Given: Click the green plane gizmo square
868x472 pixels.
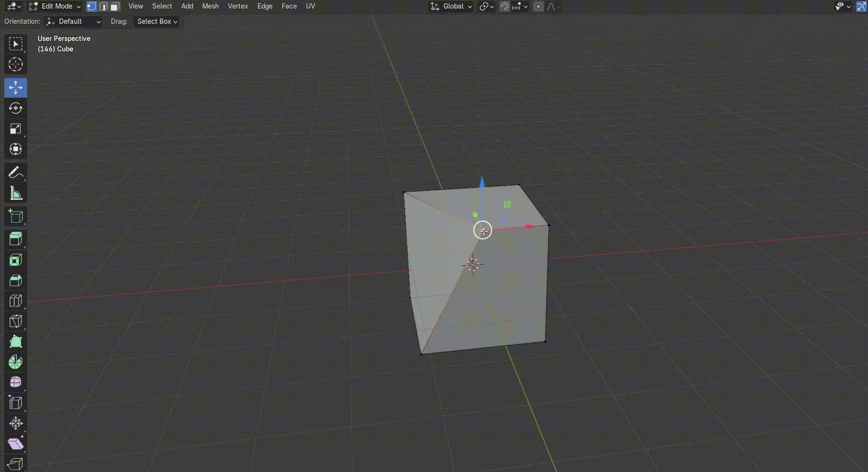Looking at the screenshot, I should pos(507,205).
